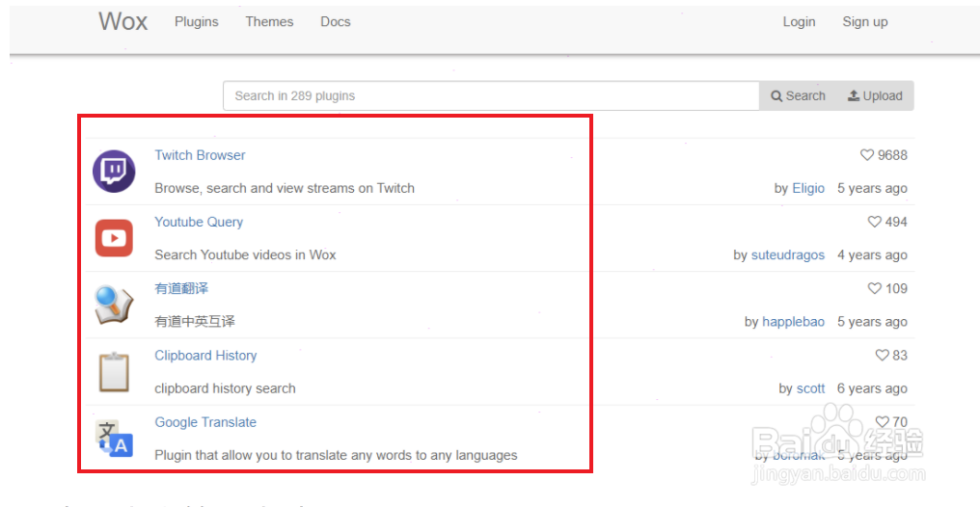Viewport: 980px width, 507px height.
Task: Open the 有道翻译 plugin link
Action: 181,288
